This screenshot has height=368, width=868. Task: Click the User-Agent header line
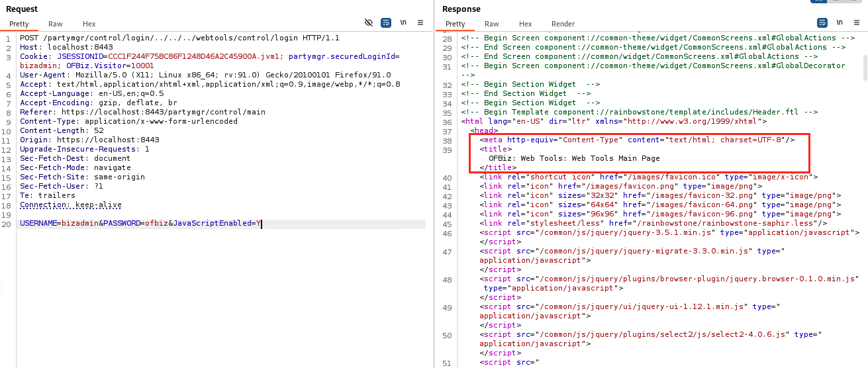205,75
